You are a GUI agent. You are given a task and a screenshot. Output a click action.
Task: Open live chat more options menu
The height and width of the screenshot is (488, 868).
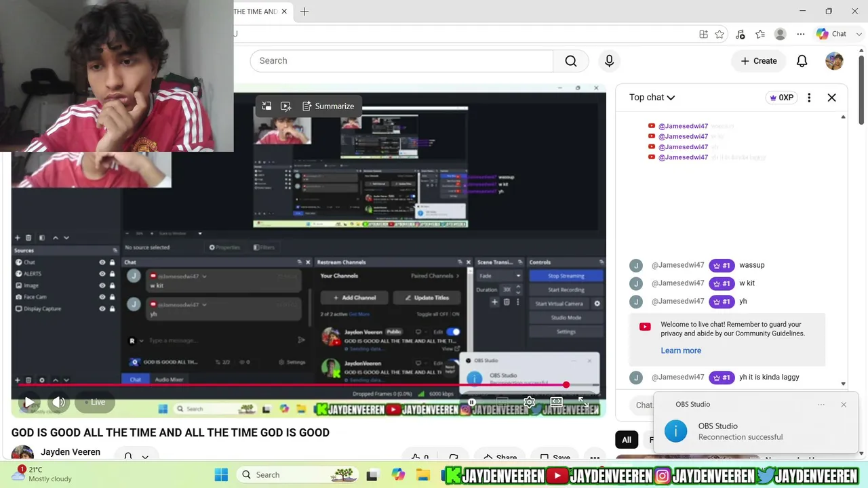point(809,98)
